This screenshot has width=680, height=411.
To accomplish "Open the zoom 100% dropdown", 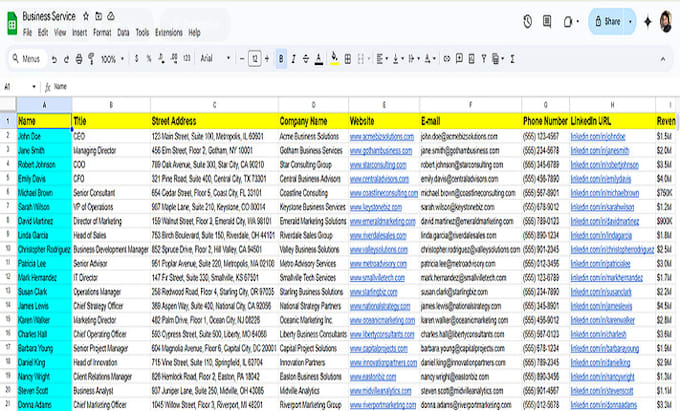I will tap(112, 59).
